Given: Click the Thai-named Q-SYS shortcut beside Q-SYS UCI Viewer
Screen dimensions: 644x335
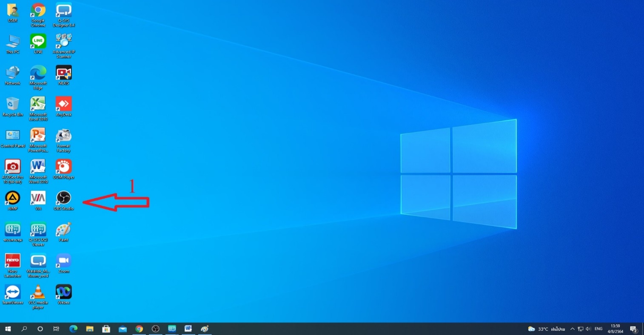Looking at the screenshot, I should [13, 233].
